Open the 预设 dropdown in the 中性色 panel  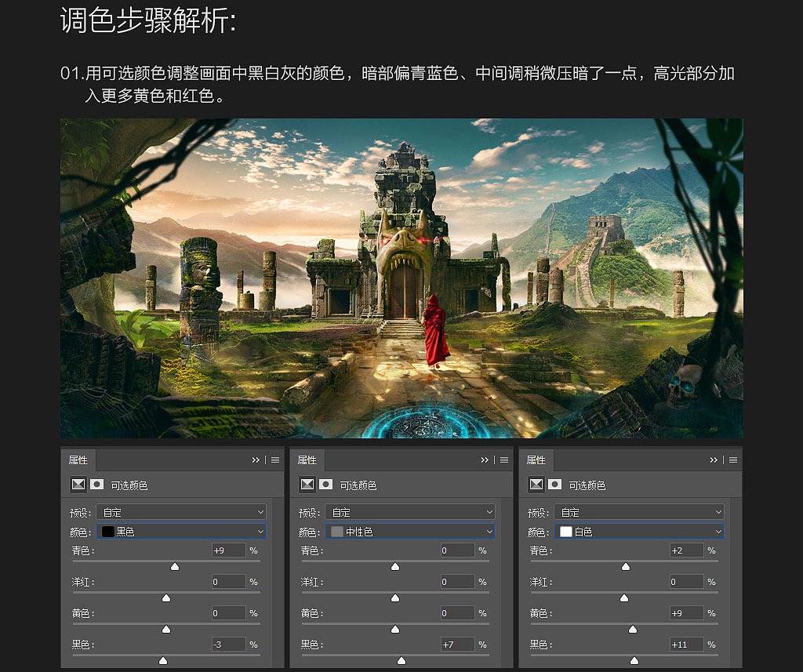pyautogui.click(x=410, y=512)
